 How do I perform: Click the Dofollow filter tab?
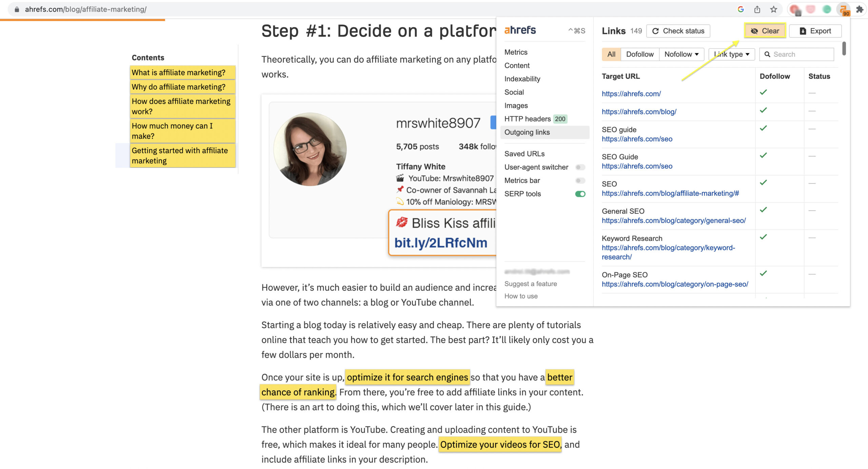click(639, 54)
